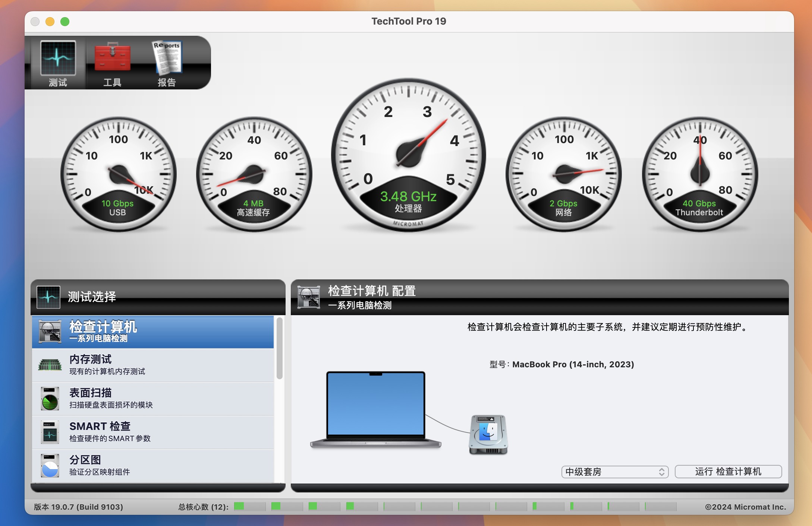The image size is (812, 526).
Task: Click the 版本 19.0.7 (Build 9103) text
Action: [x=78, y=507]
